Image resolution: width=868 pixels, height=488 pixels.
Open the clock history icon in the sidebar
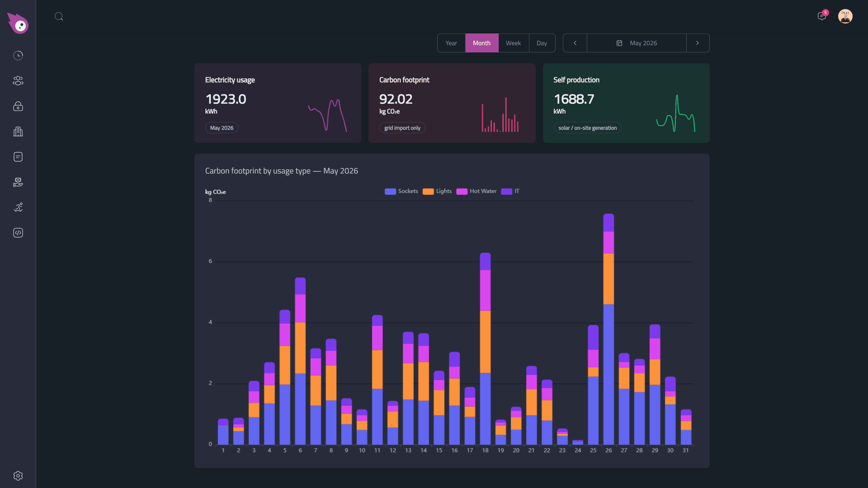[x=18, y=55]
